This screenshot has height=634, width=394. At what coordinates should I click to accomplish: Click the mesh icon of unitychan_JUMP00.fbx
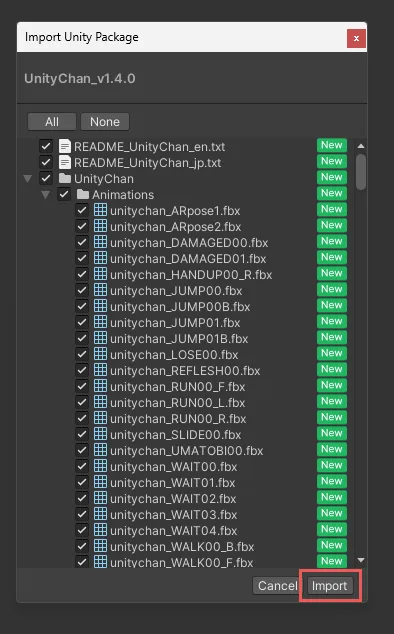click(100, 290)
